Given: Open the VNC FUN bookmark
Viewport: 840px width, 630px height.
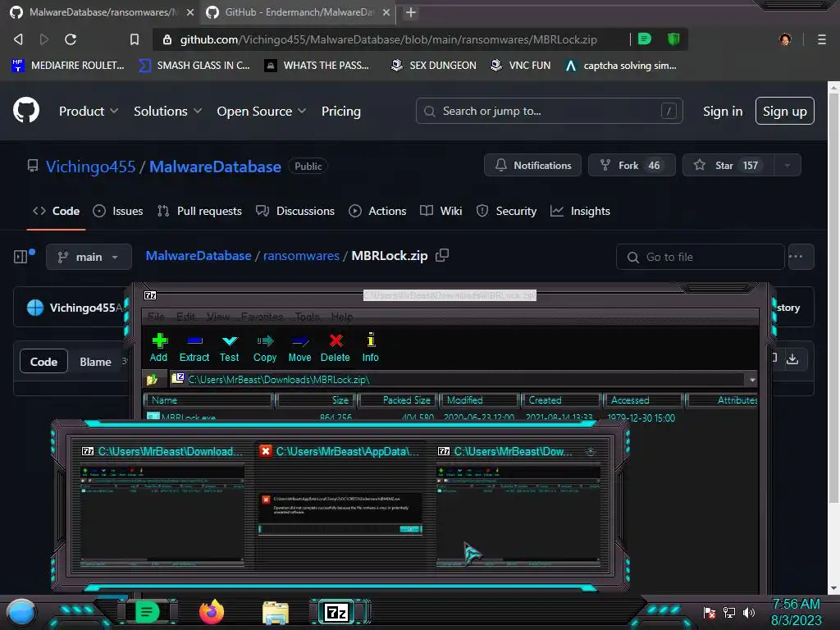Looking at the screenshot, I should click(520, 66).
